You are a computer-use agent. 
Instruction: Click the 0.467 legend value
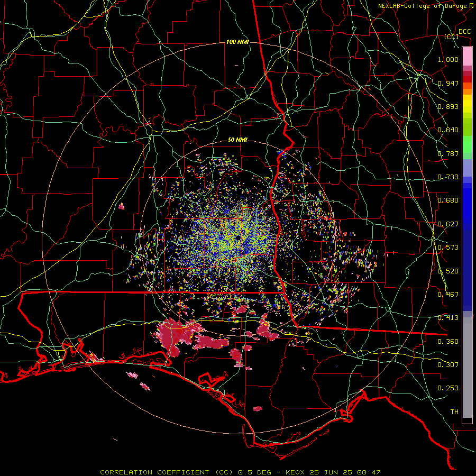pyautogui.click(x=448, y=295)
